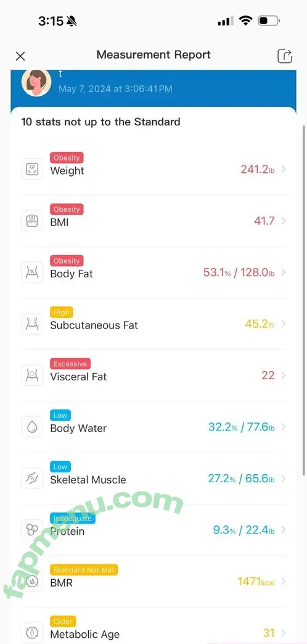The width and height of the screenshot is (307, 644).
Task: Open the Metabolic Age row
Action: [153, 629]
